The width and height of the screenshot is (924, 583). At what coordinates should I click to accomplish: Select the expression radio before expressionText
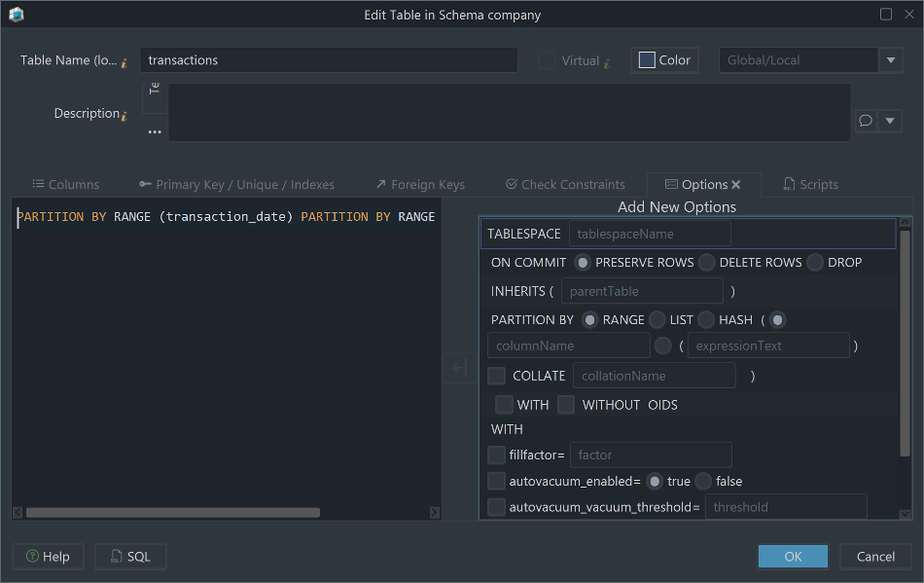pyautogui.click(x=663, y=346)
